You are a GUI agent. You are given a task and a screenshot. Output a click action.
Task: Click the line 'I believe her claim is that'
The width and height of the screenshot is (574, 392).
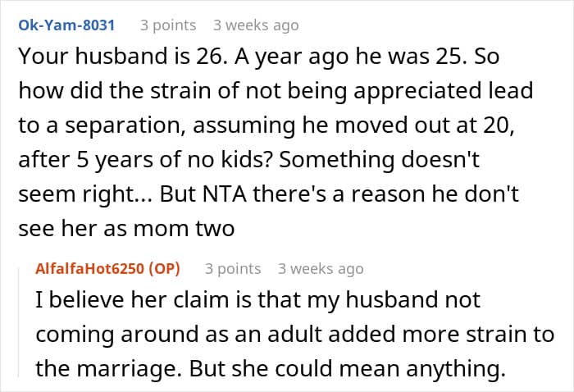pyautogui.click(x=257, y=300)
